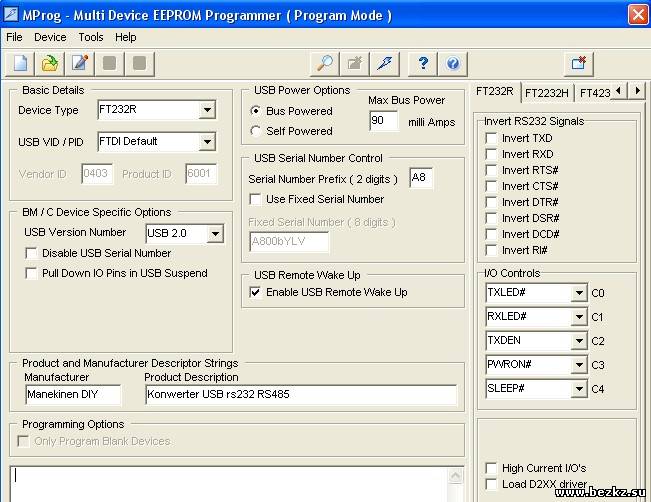This screenshot has width=651, height=502.
Task: Click the Product Description text field
Action: (301, 394)
